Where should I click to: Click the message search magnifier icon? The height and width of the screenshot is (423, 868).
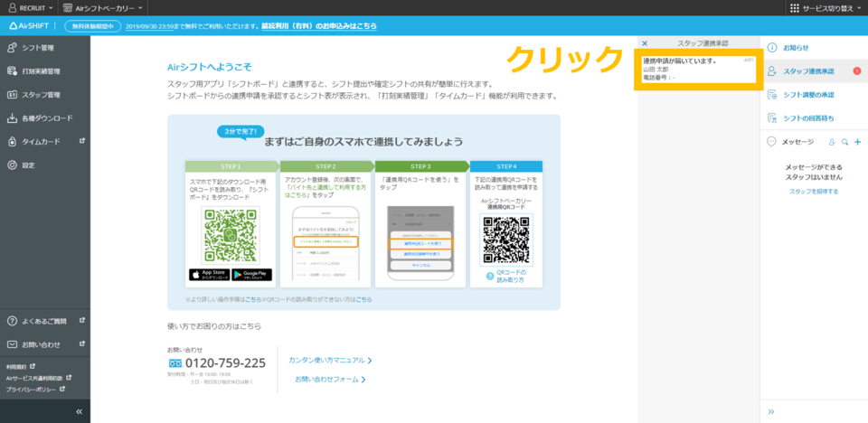[x=844, y=142]
